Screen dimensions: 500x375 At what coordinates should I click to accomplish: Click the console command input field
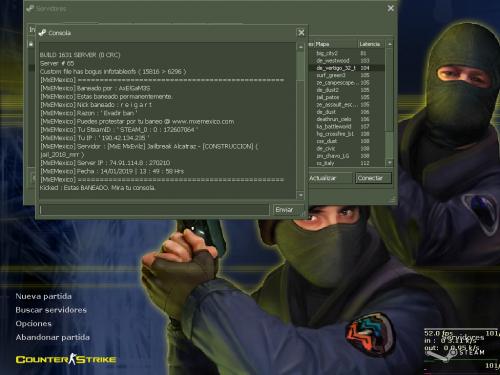point(153,210)
